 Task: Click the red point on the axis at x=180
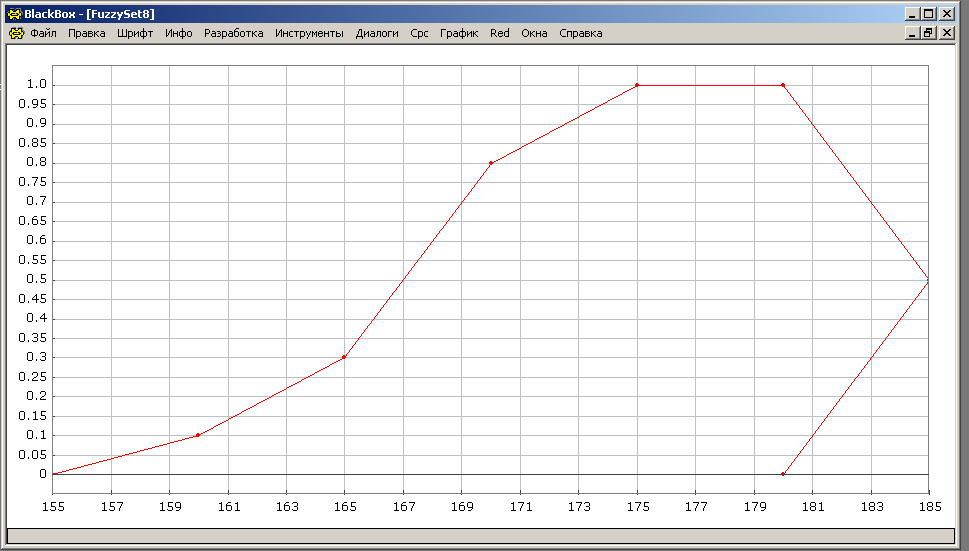click(x=783, y=474)
